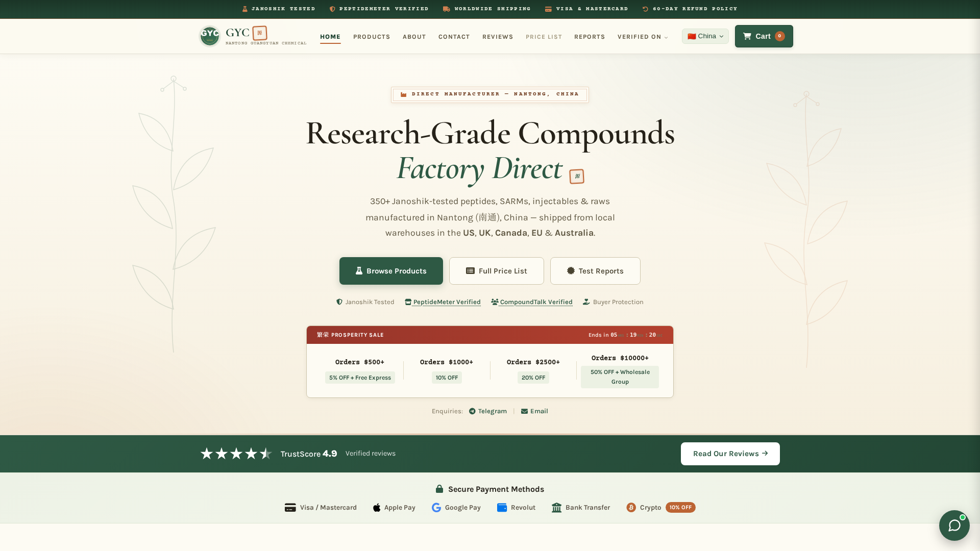Click the flask icon on Browse Products
Screen dimensions: 980x551
pos(359,271)
